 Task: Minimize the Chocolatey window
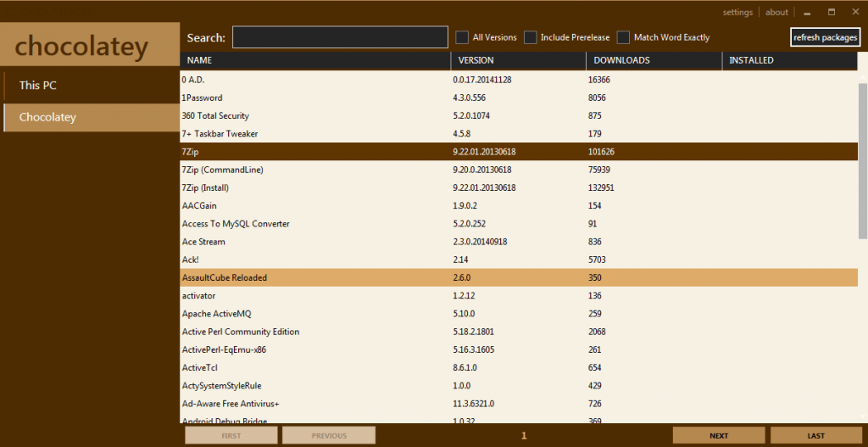coord(808,13)
